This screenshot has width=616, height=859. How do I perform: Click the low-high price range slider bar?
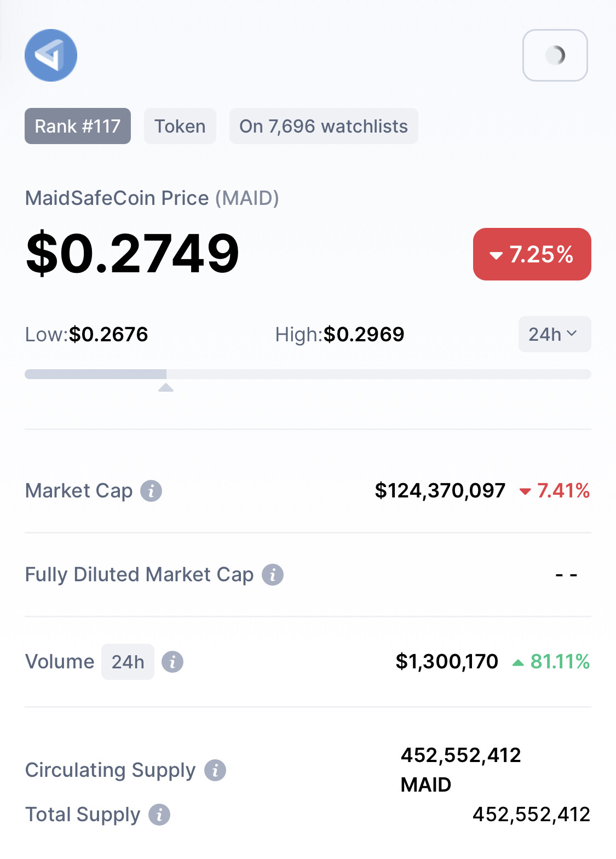pos(308,374)
